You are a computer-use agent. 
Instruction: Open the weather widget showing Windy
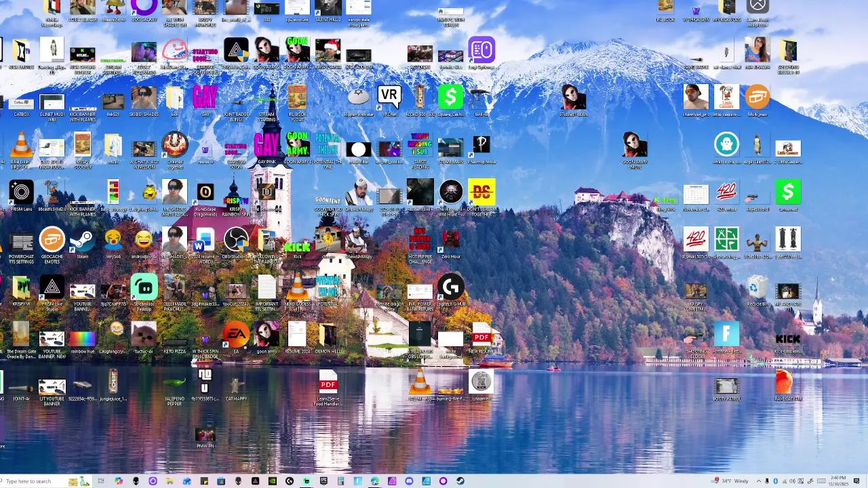pos(731,481)
